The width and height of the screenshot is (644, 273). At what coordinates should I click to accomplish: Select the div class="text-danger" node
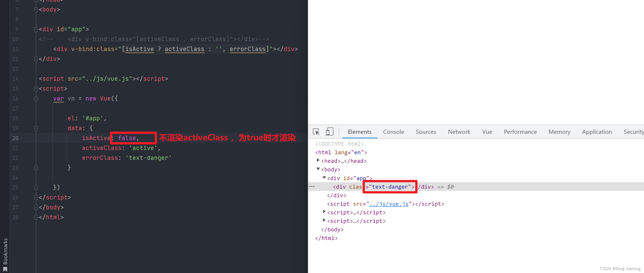pyautogui.click(x=383, y=187)
